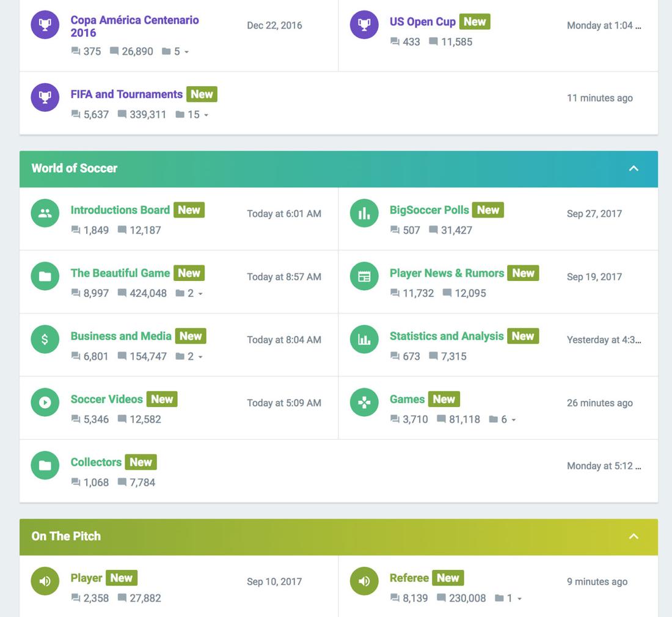Click the BigSoccer Polls bar chart icon
This screenshot has width=672, height=617.
(x=364, y=213)
